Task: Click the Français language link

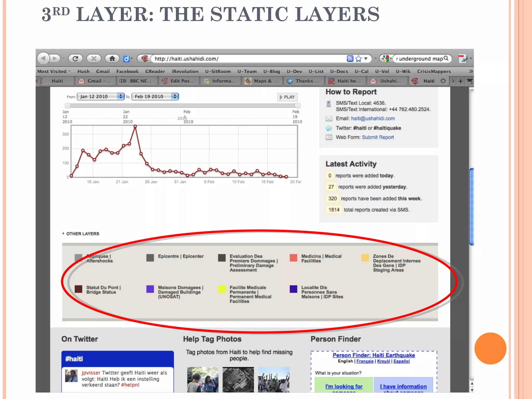Action: pos(365,361)
